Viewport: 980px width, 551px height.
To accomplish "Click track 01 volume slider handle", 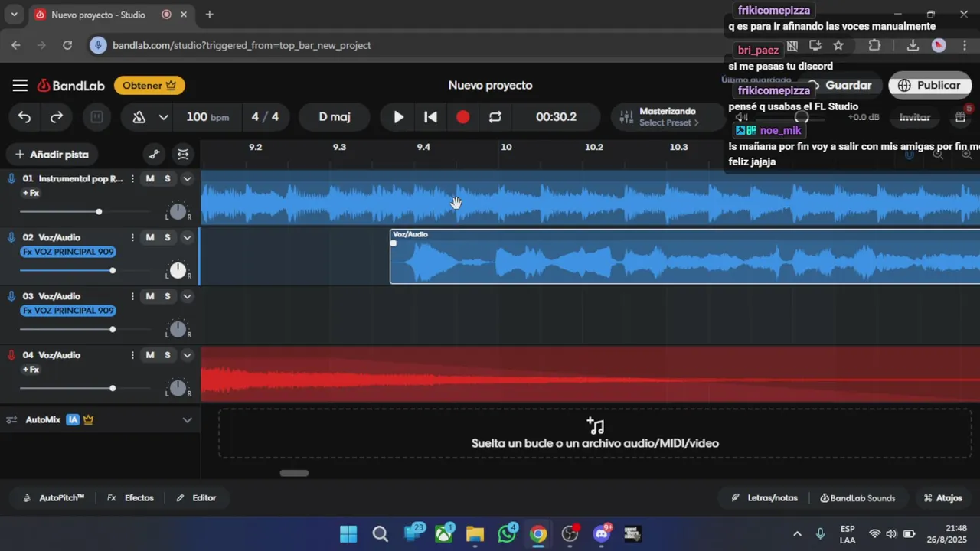I will coord(99,211).
